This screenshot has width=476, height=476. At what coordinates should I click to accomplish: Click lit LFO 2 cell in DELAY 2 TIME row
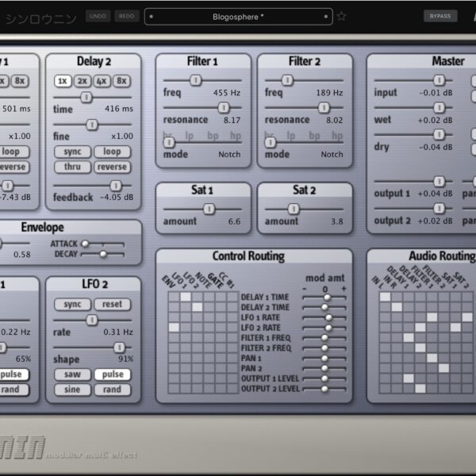click(x=198, y=307)
